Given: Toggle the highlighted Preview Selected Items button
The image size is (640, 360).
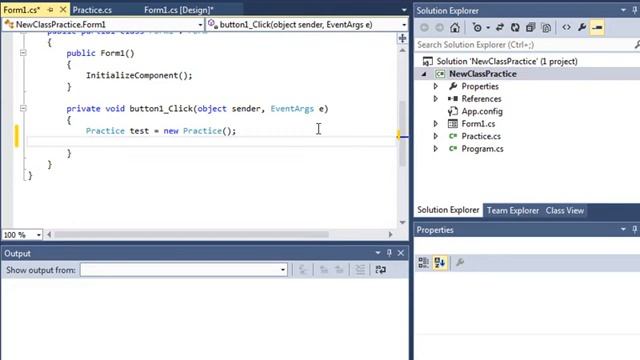Looking at the screenshot, I should [597, 27].
